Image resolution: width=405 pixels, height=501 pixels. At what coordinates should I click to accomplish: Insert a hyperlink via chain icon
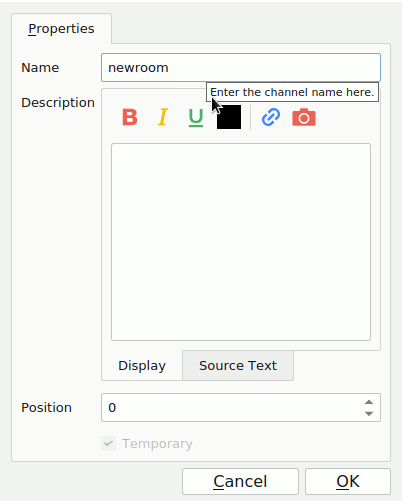click(x=271, y=117)
